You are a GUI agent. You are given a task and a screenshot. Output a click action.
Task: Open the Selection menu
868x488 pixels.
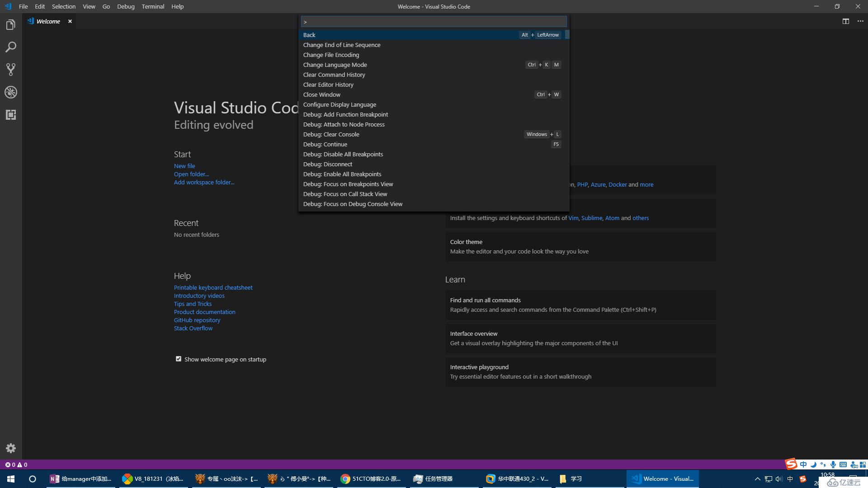[64, 6]
